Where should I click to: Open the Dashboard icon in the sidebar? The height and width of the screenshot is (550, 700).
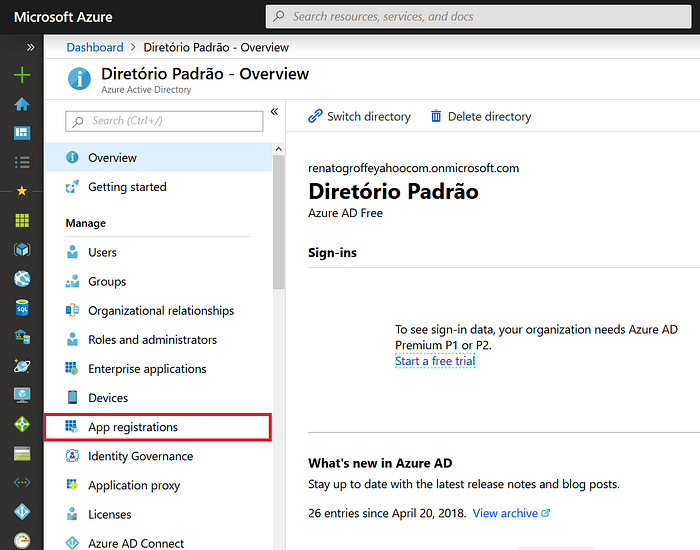pyautogui.click(x=22, y=133)
